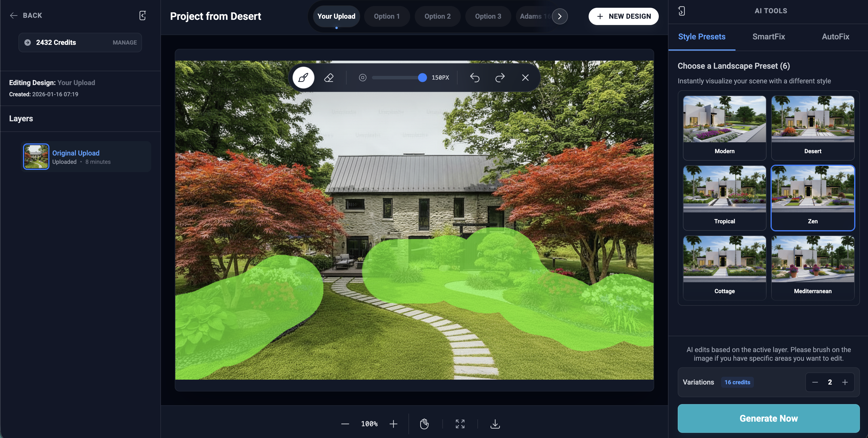Enter fullscreen canvas view
This screenshot has width=868, height=438.
point(460,424)
